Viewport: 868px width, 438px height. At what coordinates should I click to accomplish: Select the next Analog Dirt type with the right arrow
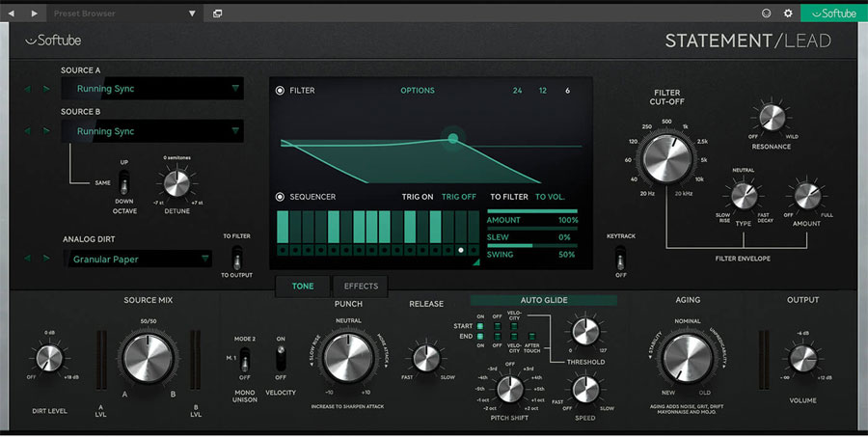(x=46, y=259)
